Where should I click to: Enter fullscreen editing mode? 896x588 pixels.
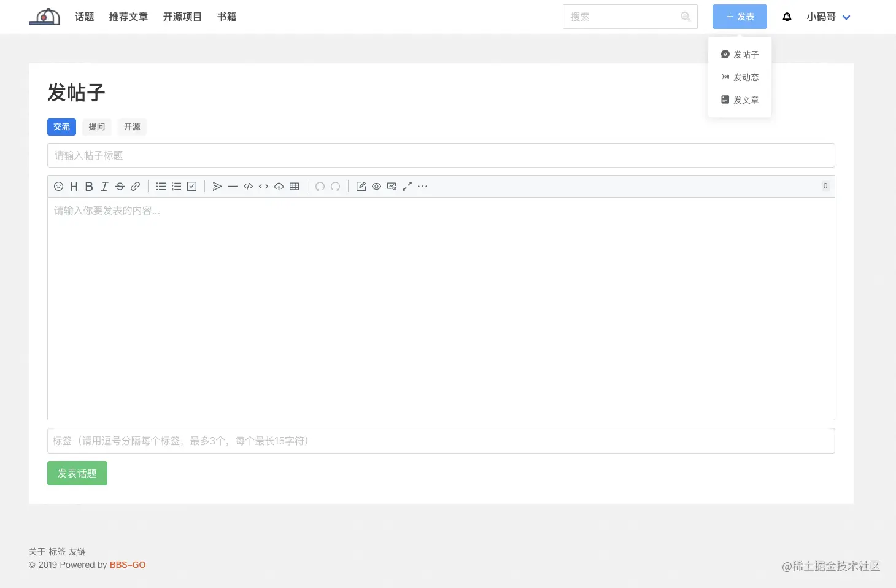[407, 186]
